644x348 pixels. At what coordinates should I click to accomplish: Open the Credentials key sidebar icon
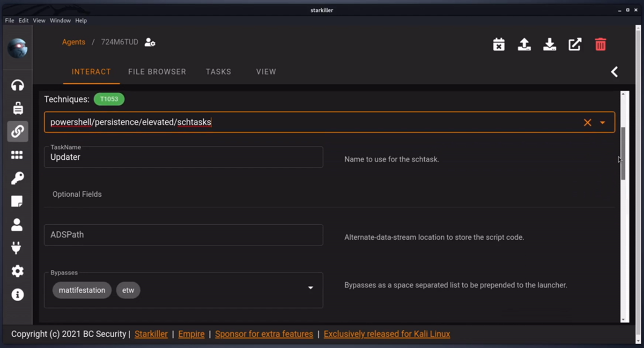(x=17, y=178)
